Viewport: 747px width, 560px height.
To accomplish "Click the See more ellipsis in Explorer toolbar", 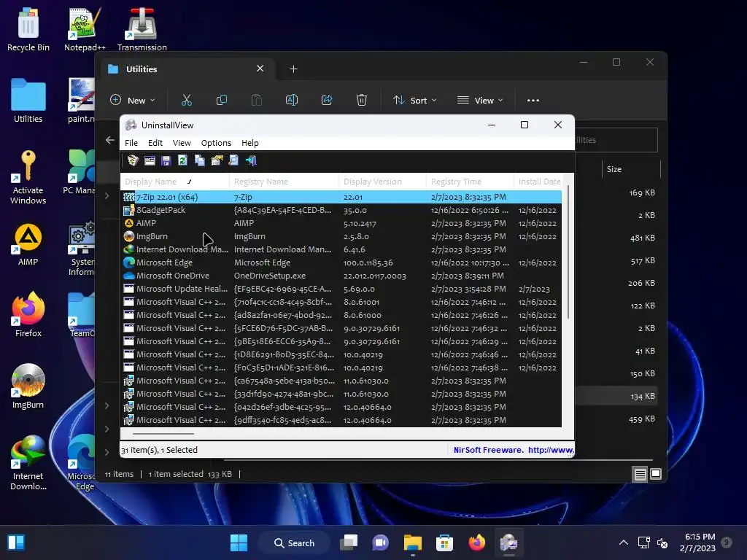I will (533, 100).
